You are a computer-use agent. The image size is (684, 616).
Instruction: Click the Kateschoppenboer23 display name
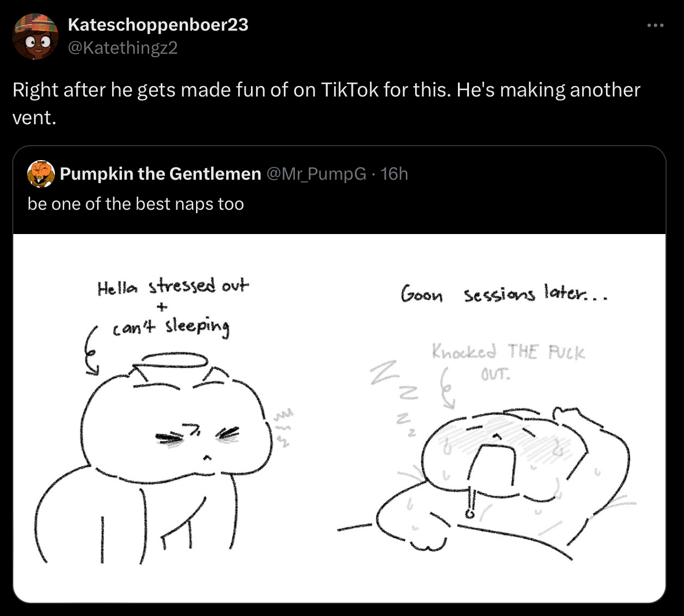(158, 25)
